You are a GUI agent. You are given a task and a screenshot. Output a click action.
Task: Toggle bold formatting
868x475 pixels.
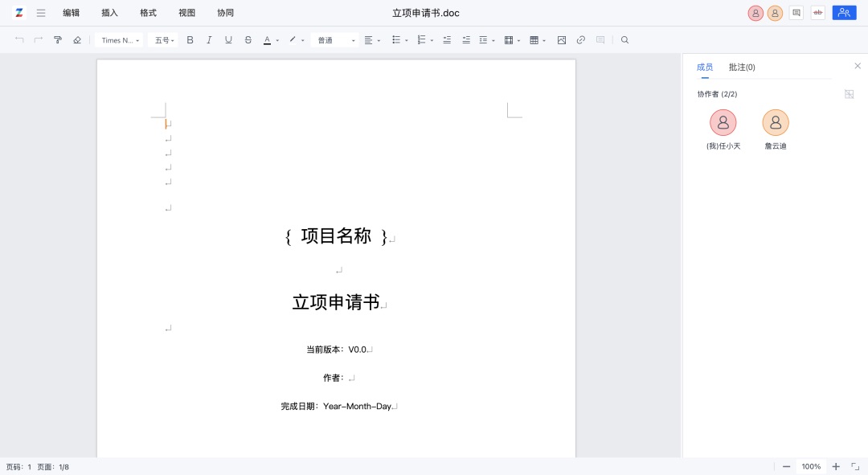190,40
